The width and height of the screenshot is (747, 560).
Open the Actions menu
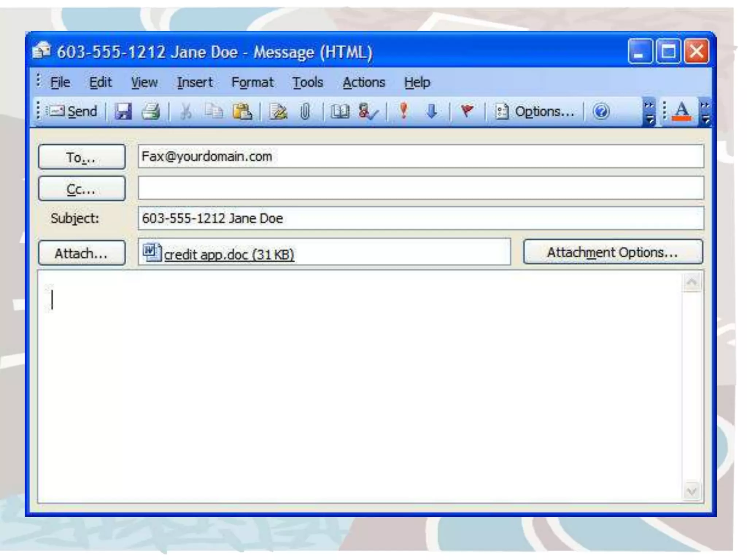point(364,82)
